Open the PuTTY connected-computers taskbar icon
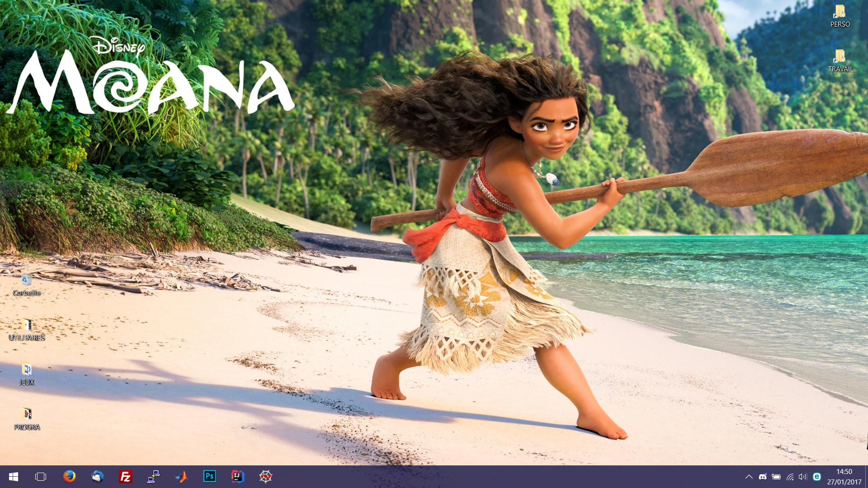The width and height of the screenshot is (868, 488). [153, 477]
